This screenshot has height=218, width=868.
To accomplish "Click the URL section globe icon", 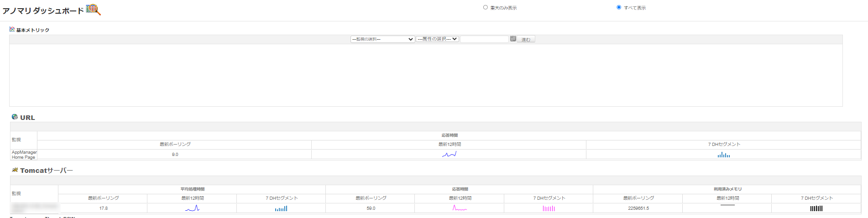I will pos(15,117).
